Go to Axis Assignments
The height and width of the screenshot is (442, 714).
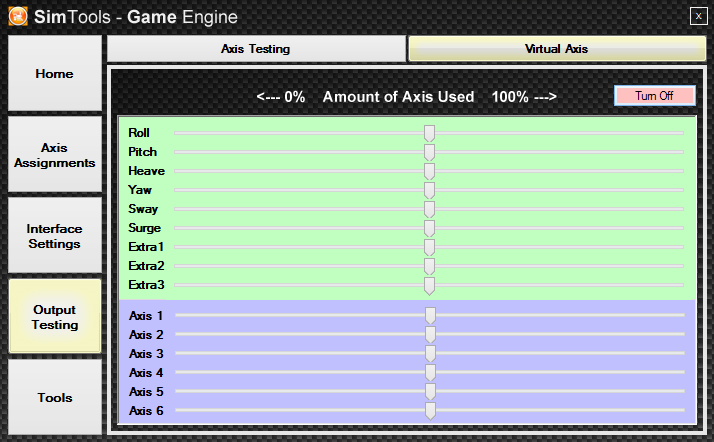click(x=54, y=155)
